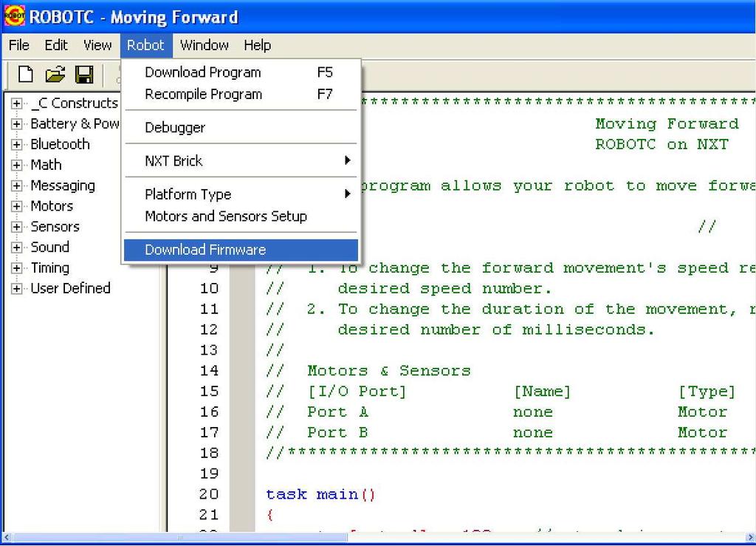Image resolution: width=756 pixels, height=546 pixels.
Task: Open the Help menu
Action: pos(258,45)
